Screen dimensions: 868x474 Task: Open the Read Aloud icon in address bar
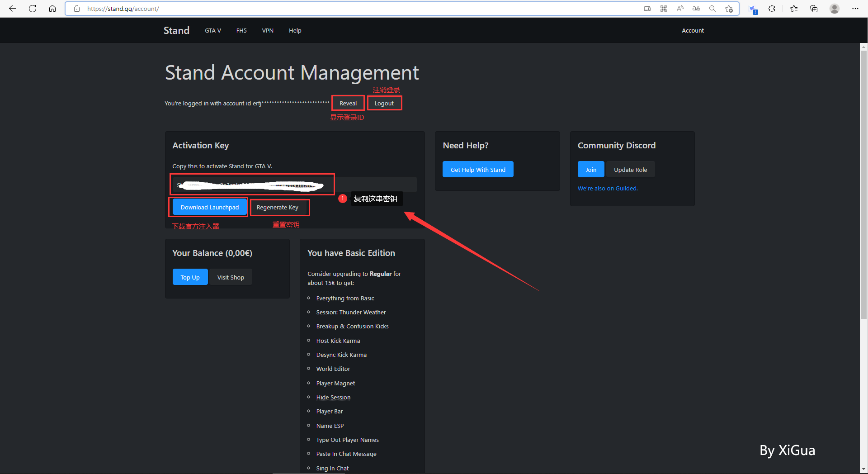(x=680, y=9)
